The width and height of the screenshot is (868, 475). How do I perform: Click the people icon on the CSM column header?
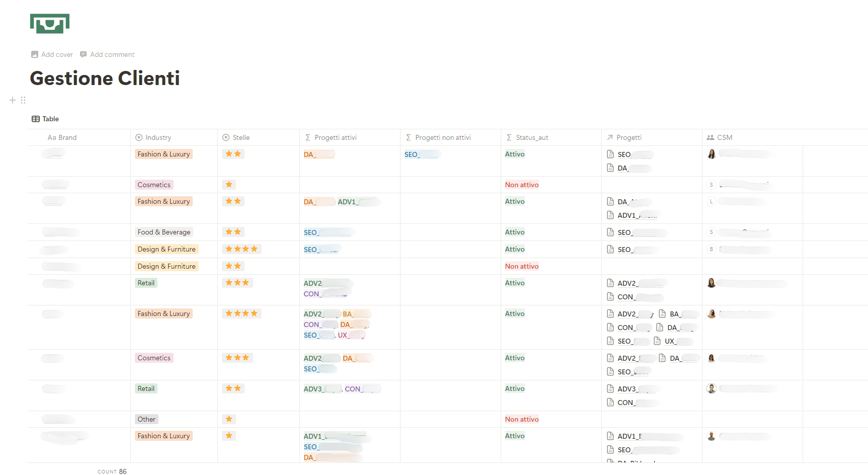pos(711,137)
